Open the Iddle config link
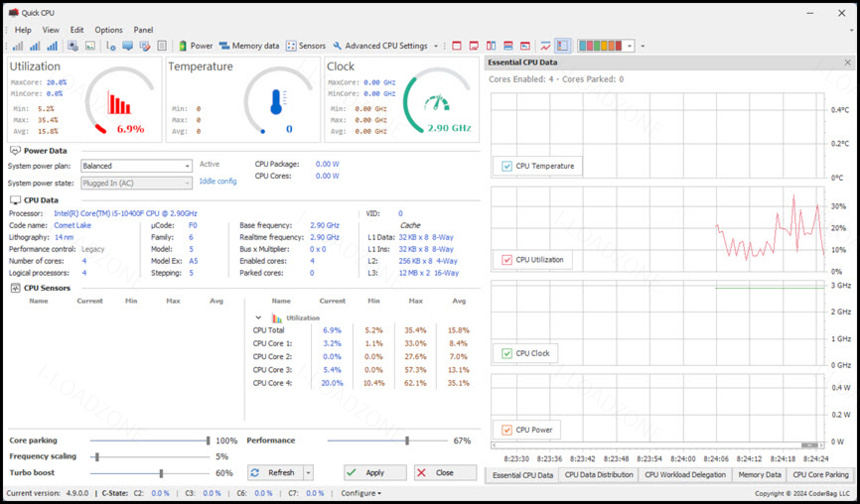The height and width of the screenshot is (504, 860). tap(218, 181)
